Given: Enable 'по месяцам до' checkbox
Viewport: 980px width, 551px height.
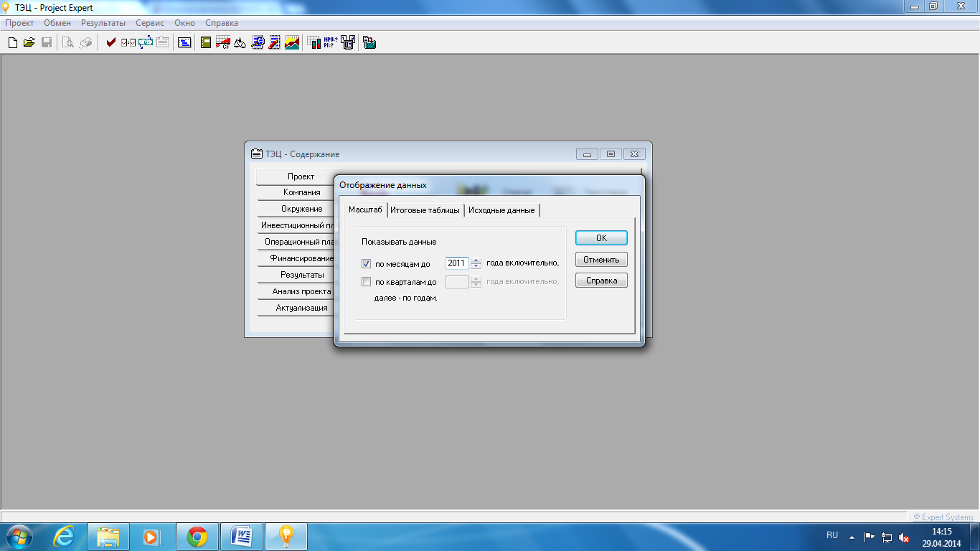Looking at the screenshot, I should tap(367, 263).
